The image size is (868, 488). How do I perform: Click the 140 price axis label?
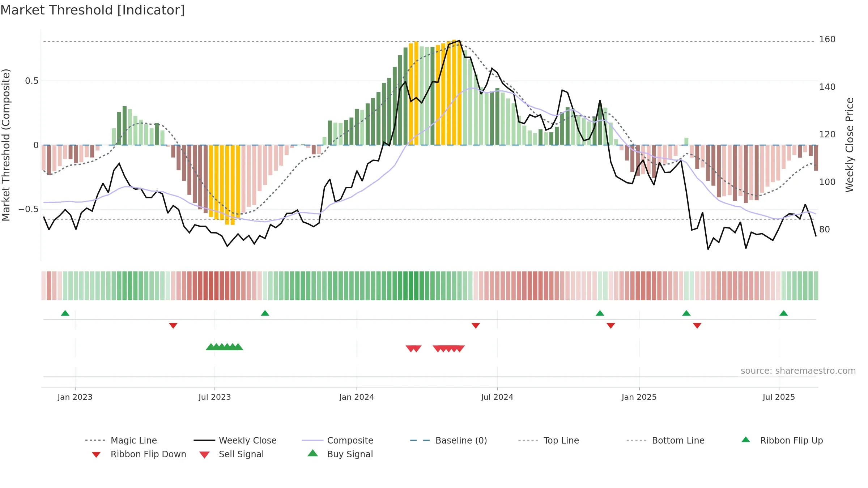[x=827, y=87]
